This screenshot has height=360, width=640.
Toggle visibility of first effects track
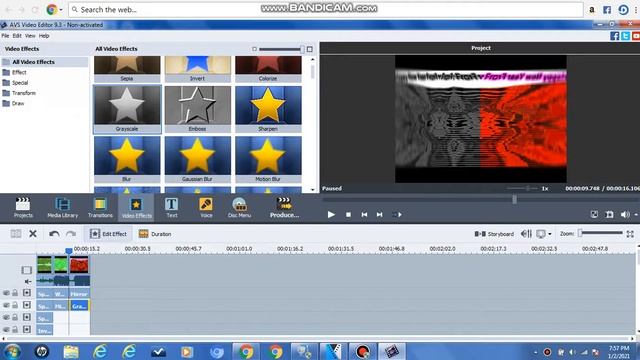(x=6, y=293)
